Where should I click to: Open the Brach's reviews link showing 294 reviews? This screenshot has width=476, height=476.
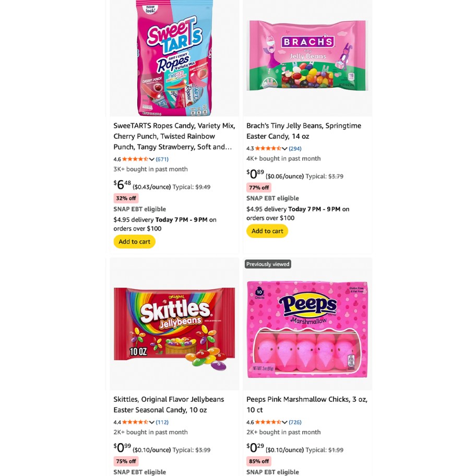[296, 148]
